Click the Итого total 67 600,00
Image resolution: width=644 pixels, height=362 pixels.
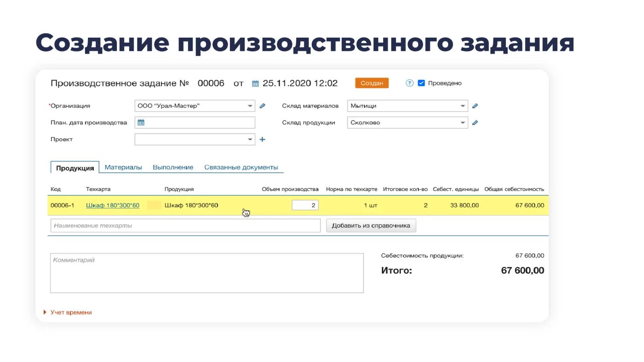523,271
